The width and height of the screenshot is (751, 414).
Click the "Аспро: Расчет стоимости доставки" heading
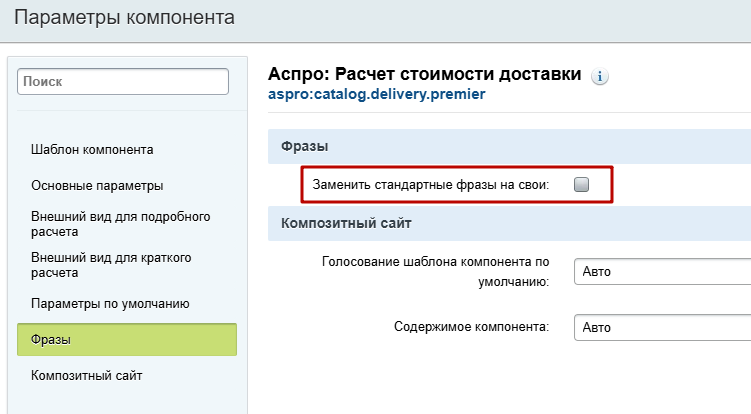pyautogui.click(x=424, y=74)
